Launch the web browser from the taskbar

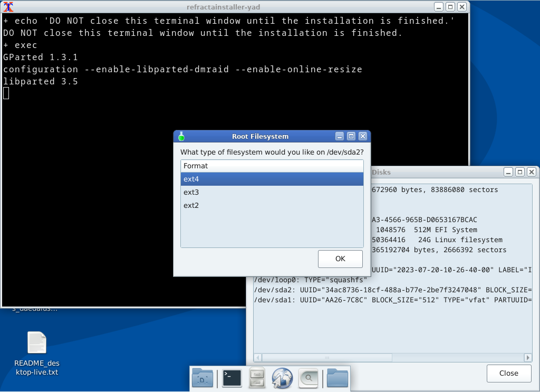(x=282, y=378)
